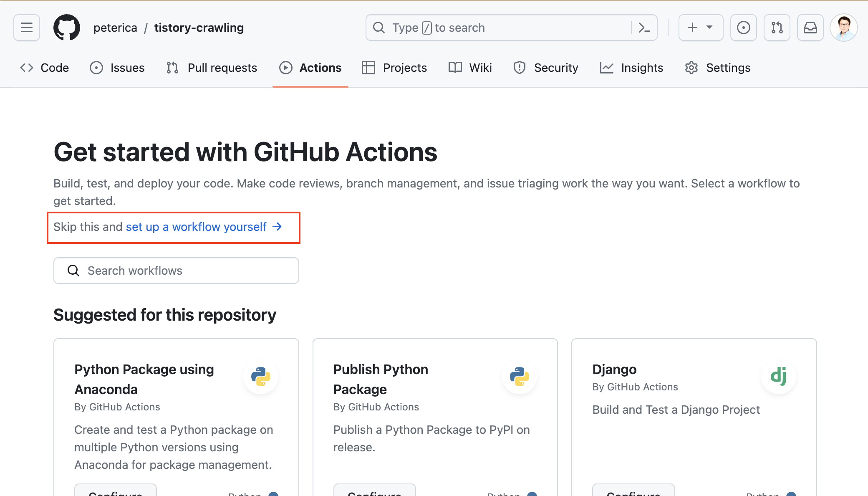Image resolution: width=868 pixels, height=496 pixels.
Task: Open the repository Settings tab
Action: click(x=717, y=68)
